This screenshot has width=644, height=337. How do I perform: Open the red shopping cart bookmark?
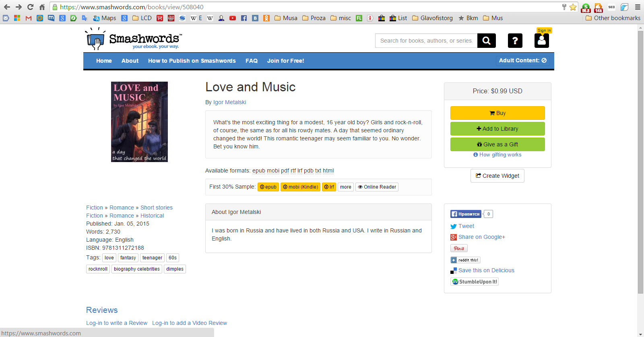pos(160,18)
